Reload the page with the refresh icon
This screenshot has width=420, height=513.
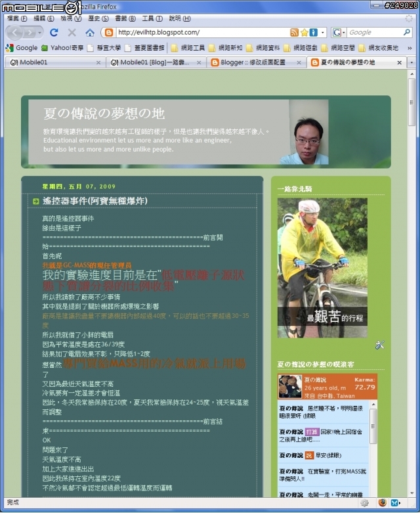click(54, 32)
